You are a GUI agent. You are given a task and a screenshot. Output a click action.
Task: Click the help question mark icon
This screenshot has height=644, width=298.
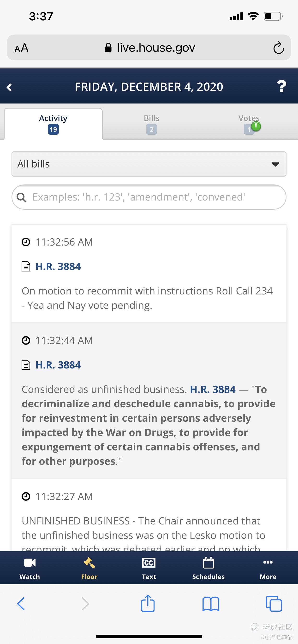(282, 86)
